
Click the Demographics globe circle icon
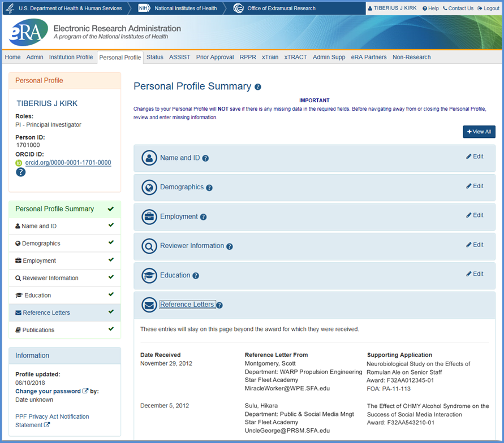[x=149, y=188]
